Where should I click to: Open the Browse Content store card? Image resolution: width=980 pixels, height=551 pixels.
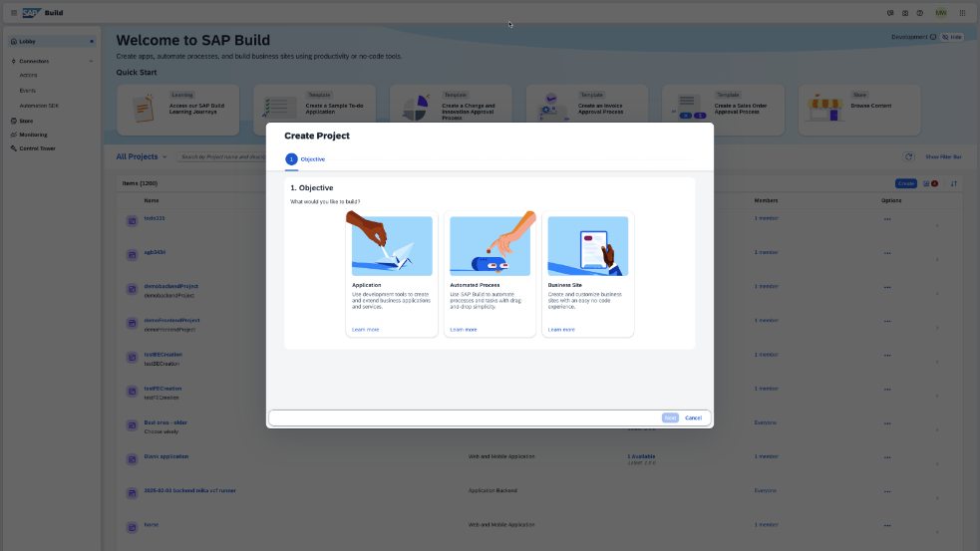pos(859,110)
